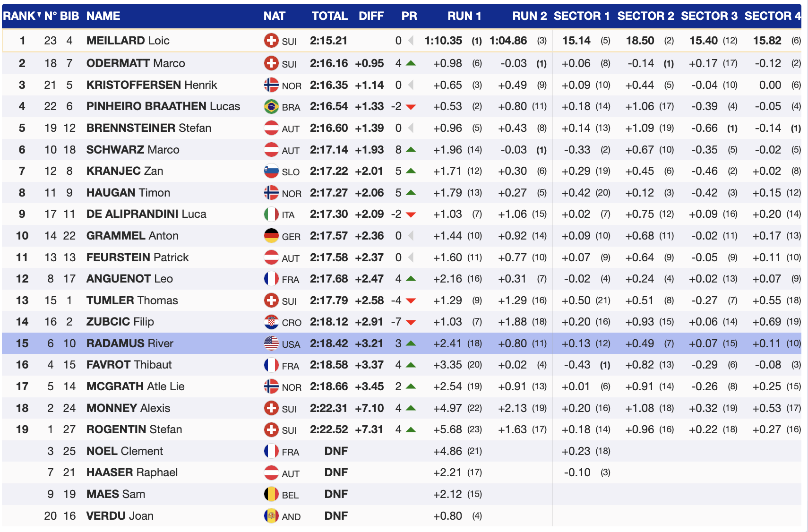Click the green up arrow for Odermatt Marco

pyautogui.click(x=411, y=63)
